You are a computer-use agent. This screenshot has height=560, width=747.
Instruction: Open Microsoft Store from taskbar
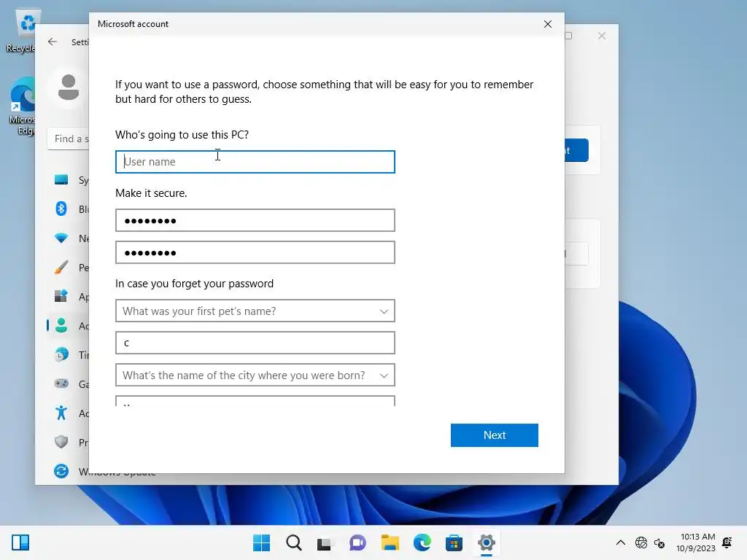point(454,542)
